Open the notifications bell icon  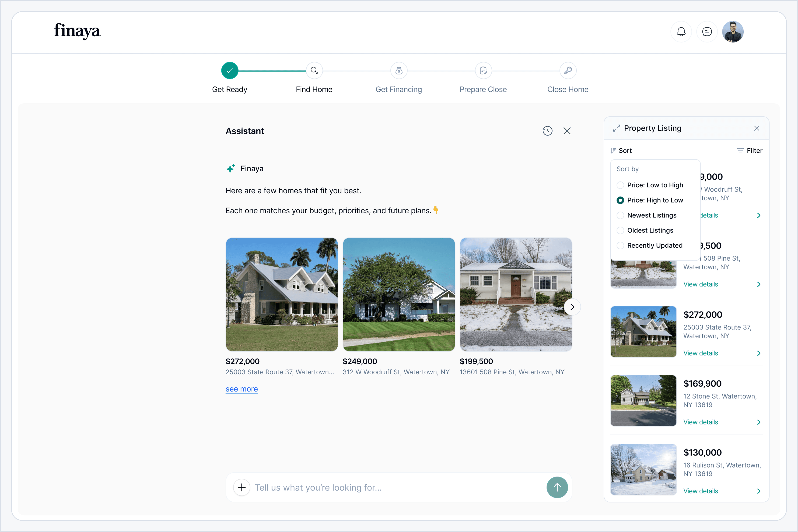[x=681, y=32]
